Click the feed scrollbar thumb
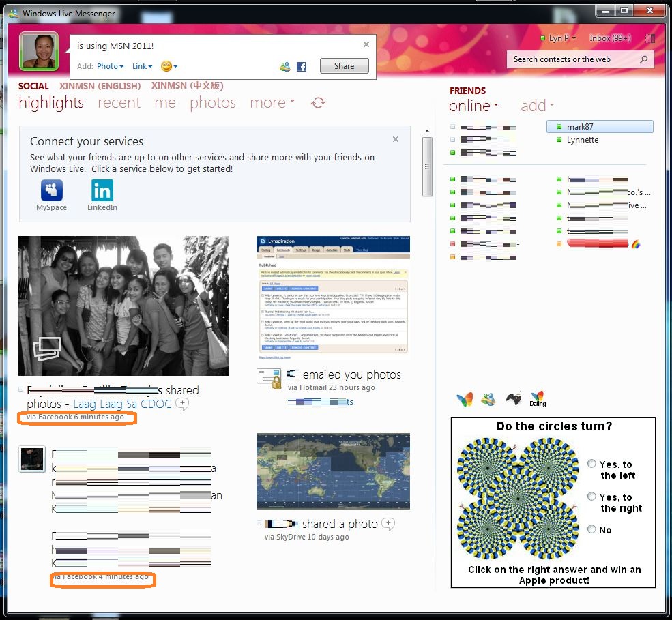Viewport: 672px width, 620px height. tap(427, 166)
